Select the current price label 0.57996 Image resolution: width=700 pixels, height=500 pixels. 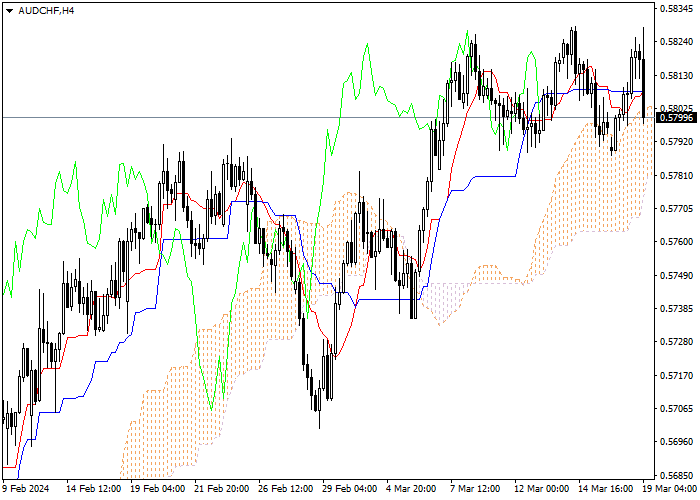pos(677,118)
